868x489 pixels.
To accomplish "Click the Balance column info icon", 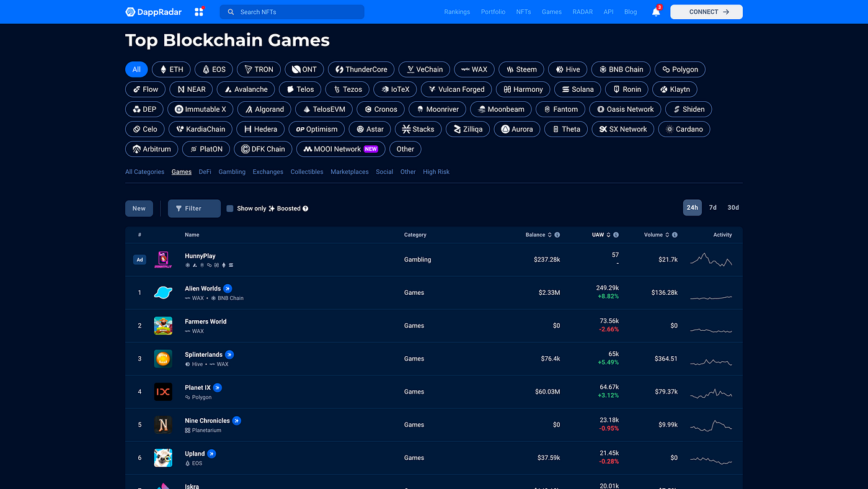I will pyautogui.click(x=557, y=235).
